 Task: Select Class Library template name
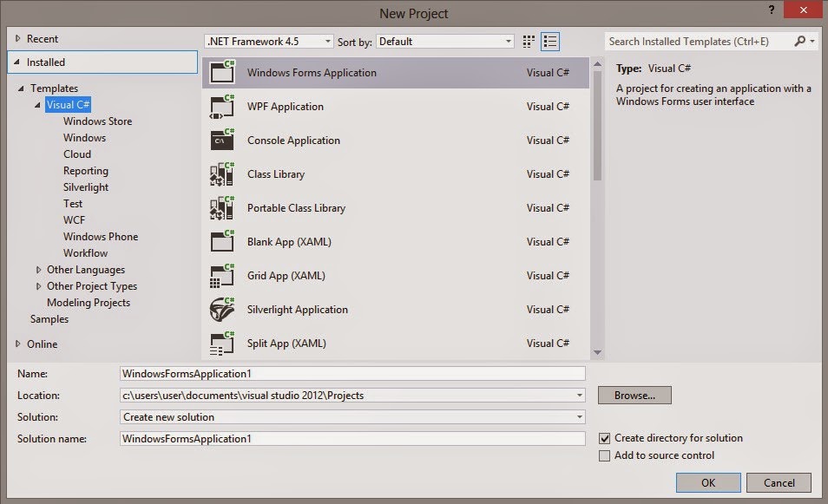click(x=276, y=173)
